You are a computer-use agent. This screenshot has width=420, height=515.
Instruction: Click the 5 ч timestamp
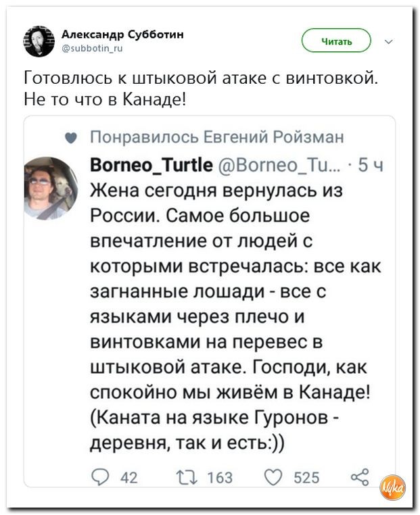(x=371, y=165)
